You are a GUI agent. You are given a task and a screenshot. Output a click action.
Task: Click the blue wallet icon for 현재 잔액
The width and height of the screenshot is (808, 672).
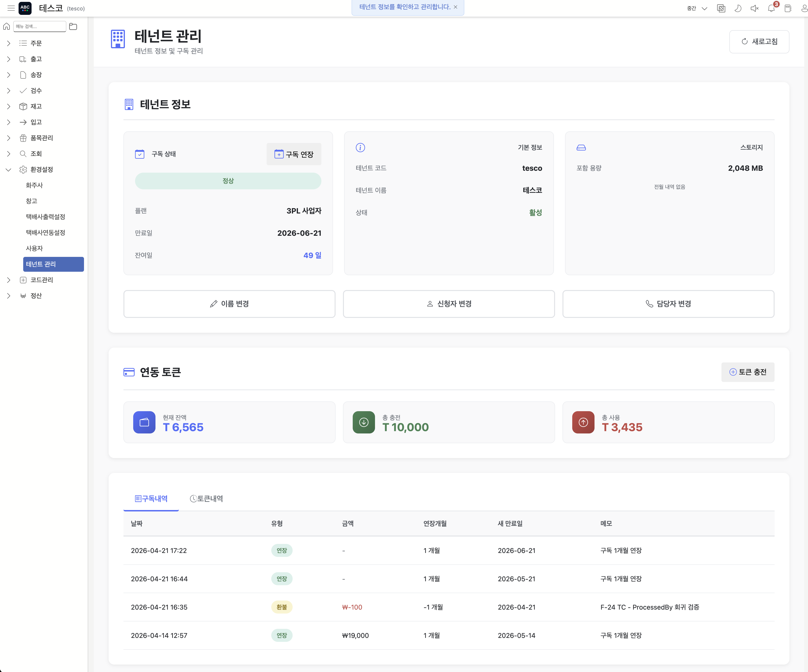coord(144,422)
